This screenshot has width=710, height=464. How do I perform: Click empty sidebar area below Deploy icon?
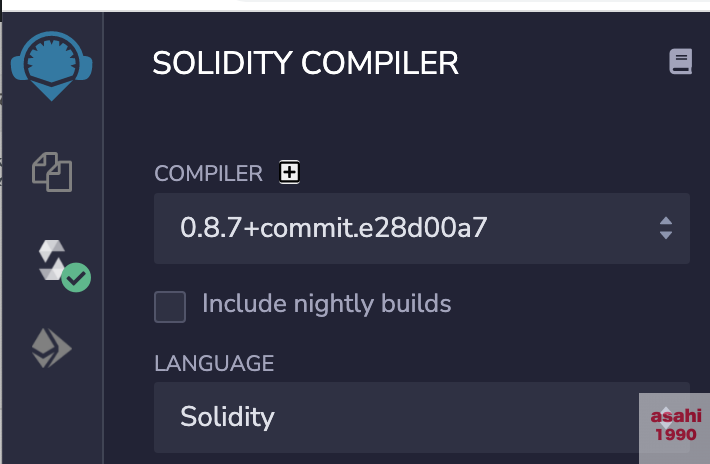52,416
